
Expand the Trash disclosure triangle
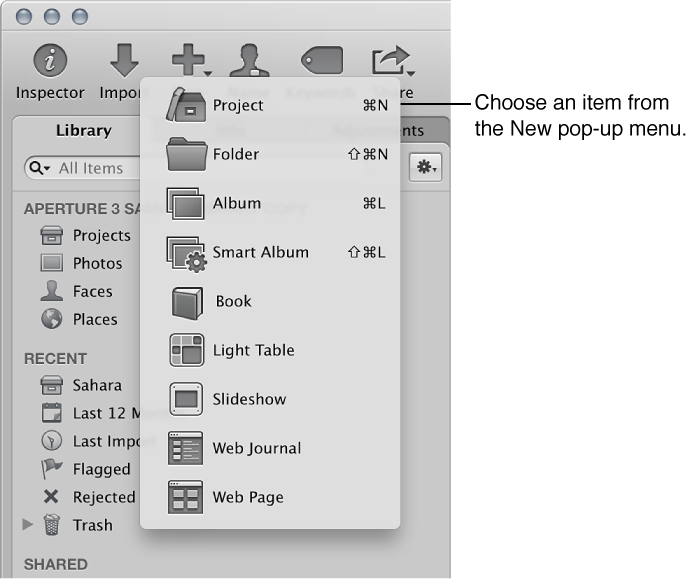28,525
